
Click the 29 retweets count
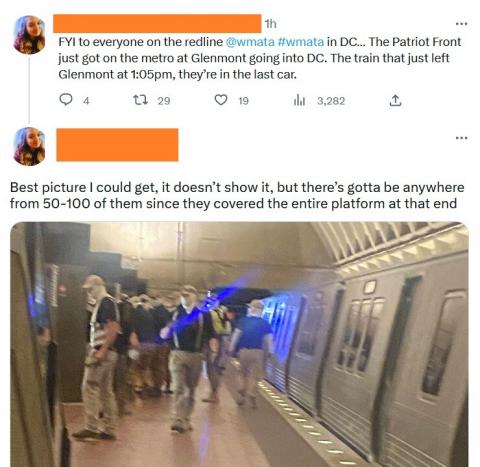pos(164,101)
